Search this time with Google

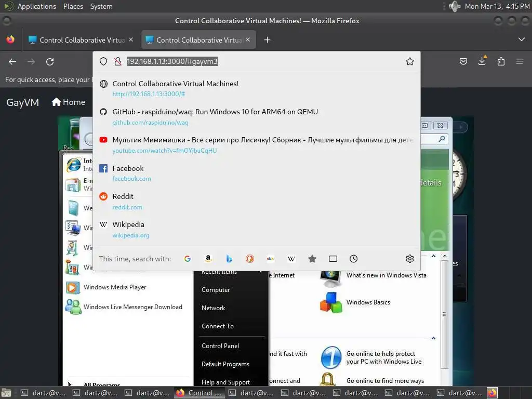(187, 259)
